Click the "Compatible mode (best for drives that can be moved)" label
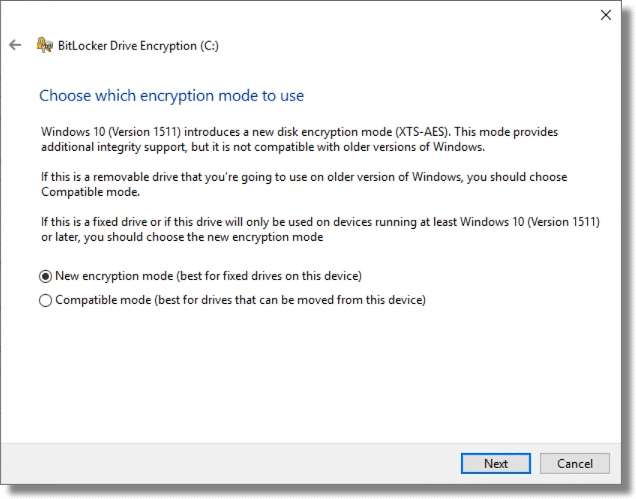This screenshot has width=636, height=499. pos(240,300)
